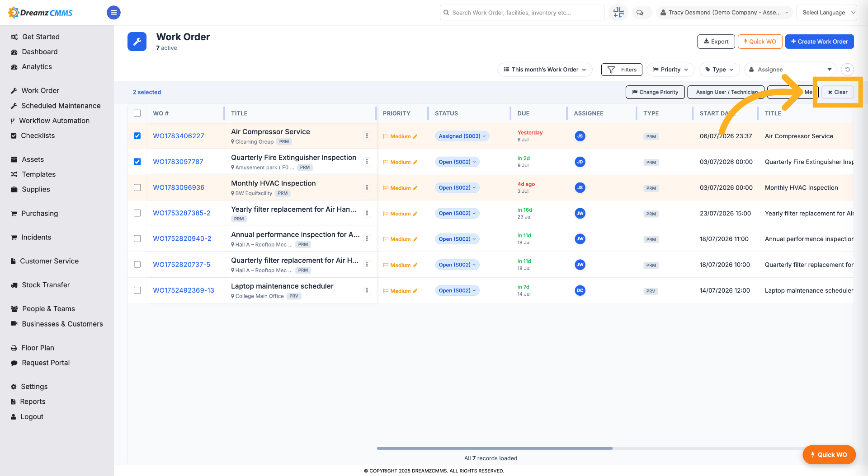Open row menu for Quarterly filter replacement
This screenshot has height=476, width=868.
(x=367, y=265)
